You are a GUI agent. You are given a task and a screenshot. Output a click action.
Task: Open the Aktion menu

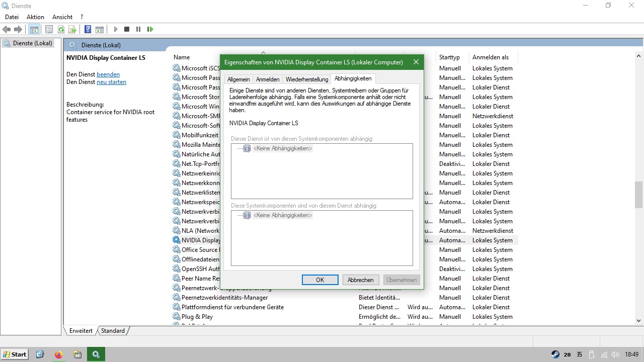pyautogui.click(x=36, y=17)
